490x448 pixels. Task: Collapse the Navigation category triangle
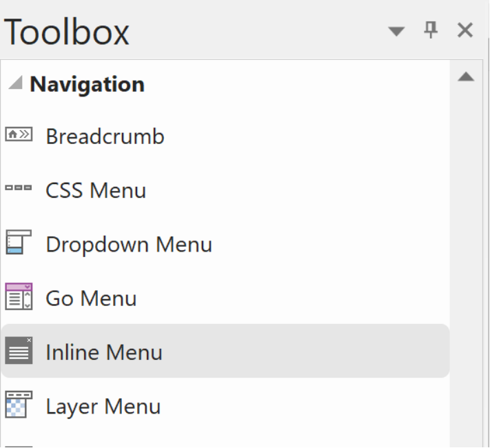(x=15, y=84)
